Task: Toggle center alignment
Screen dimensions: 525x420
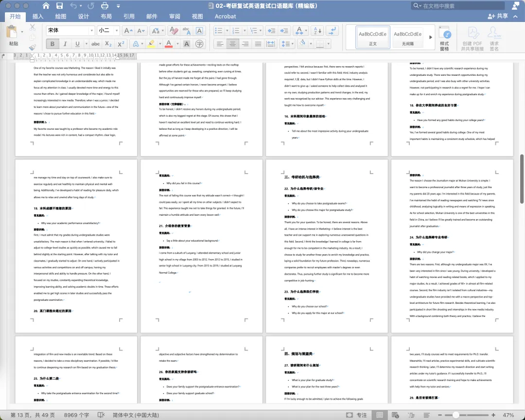Action: point(232,44)
